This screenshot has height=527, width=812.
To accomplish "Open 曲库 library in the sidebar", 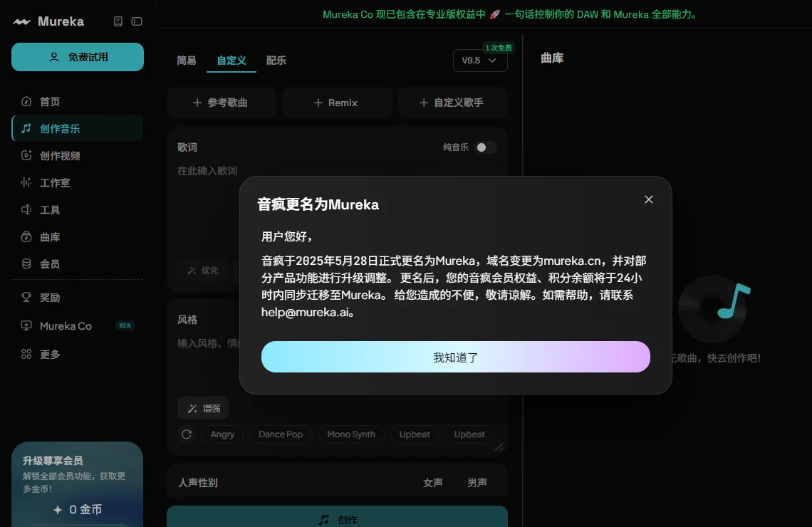I will click(77, 236).
